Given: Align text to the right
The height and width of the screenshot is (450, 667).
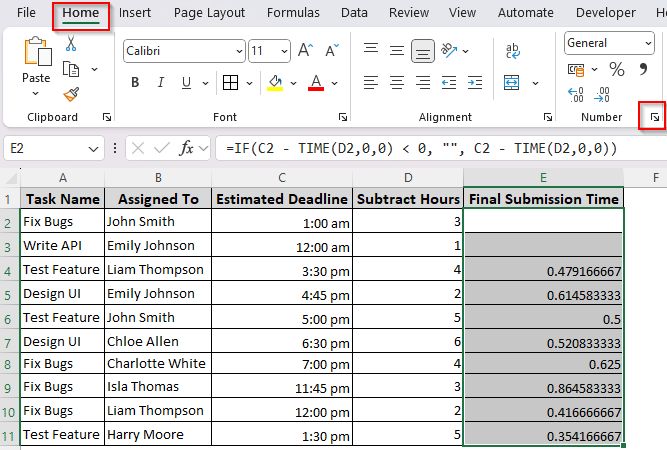Looking at the screenshot, I should [422, 83].
